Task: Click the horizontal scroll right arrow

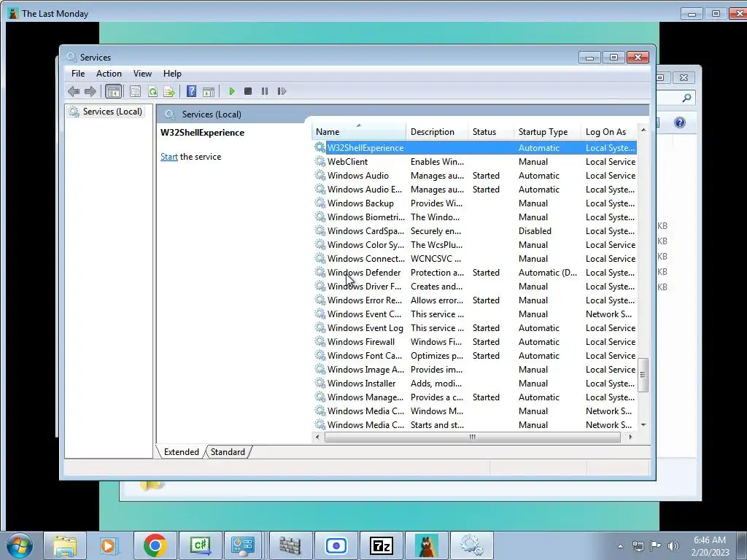Action: (631, 437)
